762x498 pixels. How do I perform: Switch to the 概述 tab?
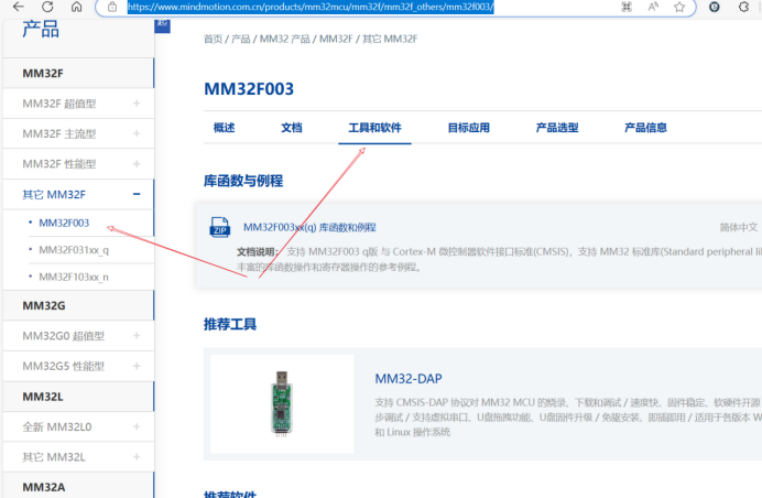point(224,128)
